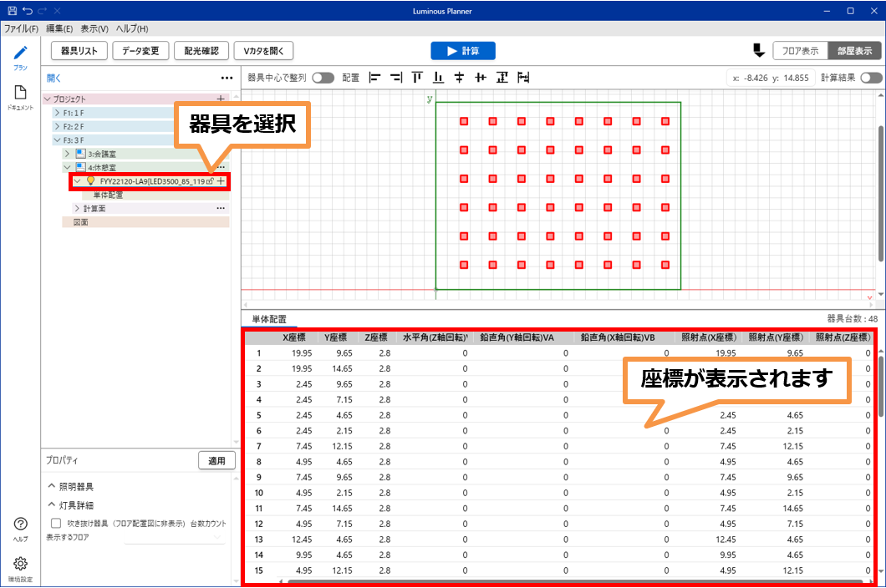Screen dimensions: 886x588
Task: Toggle 器具中心で整列 switch
Action: pyautogui.click(x=323, y=78)
